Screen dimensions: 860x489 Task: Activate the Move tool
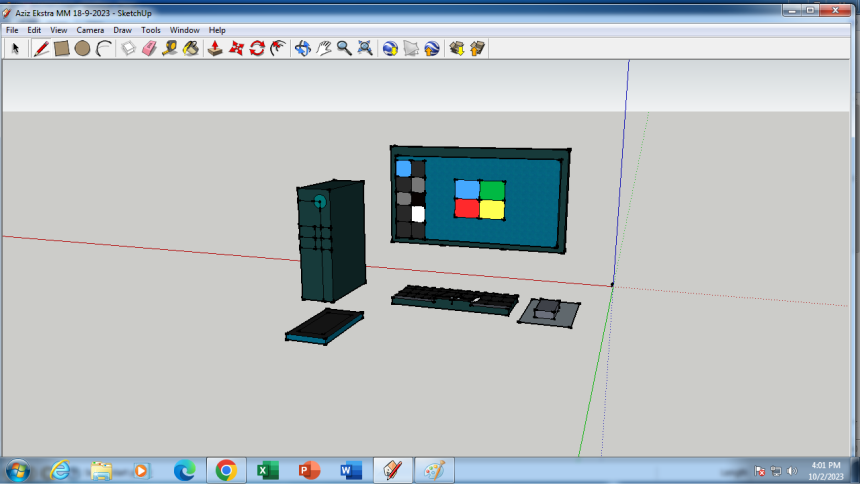pyautogui.click(x=237, y=48)
